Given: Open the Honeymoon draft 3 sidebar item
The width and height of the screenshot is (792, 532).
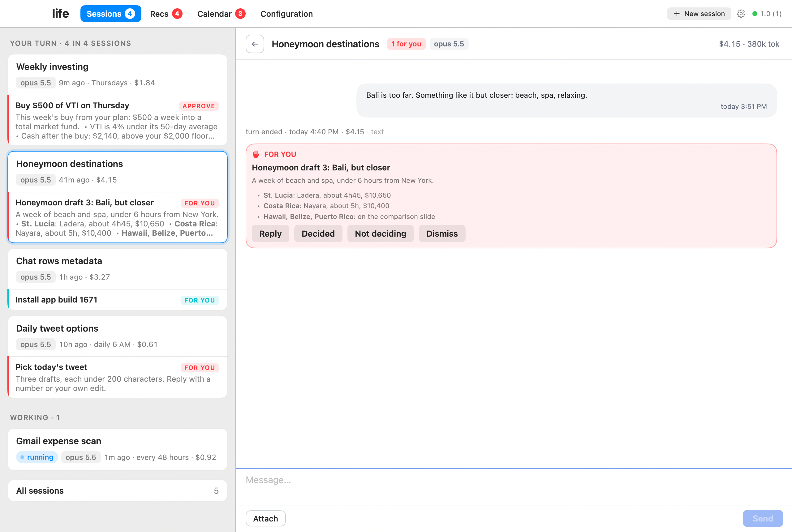Looking at the screenshot, I should [x=118, y=217].
